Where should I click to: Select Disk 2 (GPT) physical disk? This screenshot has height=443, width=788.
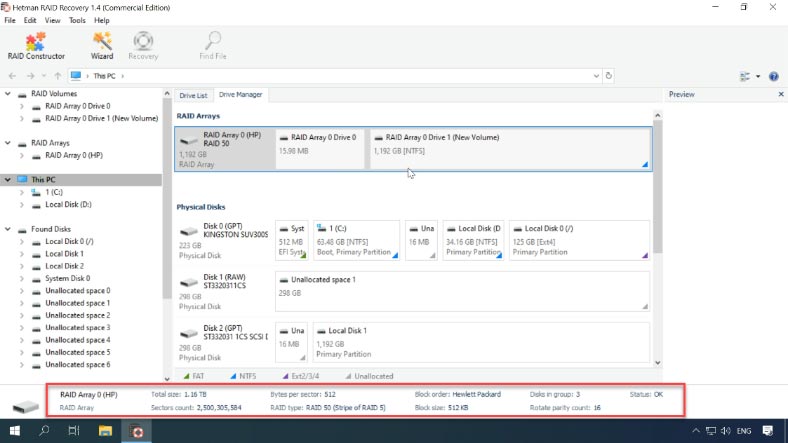click(x=224, y=343)
